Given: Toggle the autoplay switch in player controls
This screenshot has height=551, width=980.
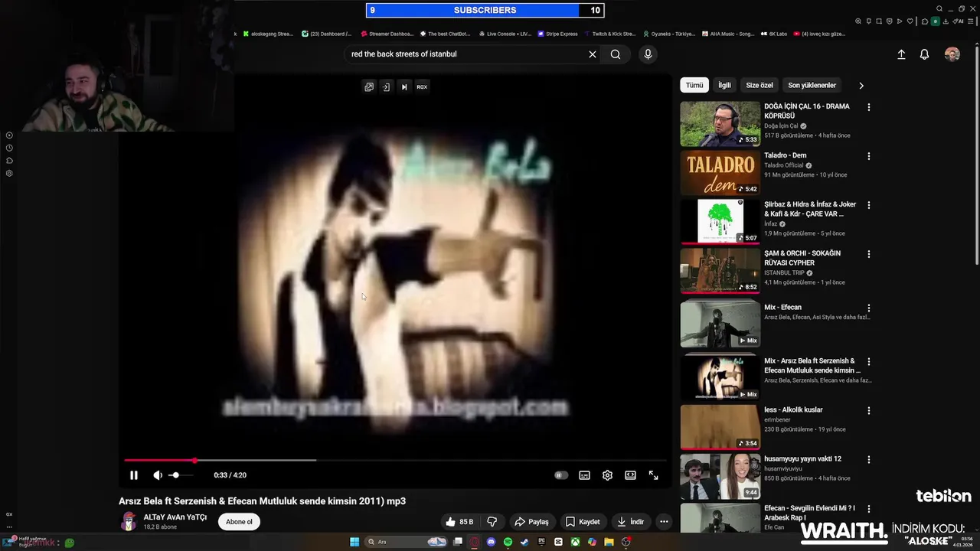Looking at the screenshot, I should 561,475.
